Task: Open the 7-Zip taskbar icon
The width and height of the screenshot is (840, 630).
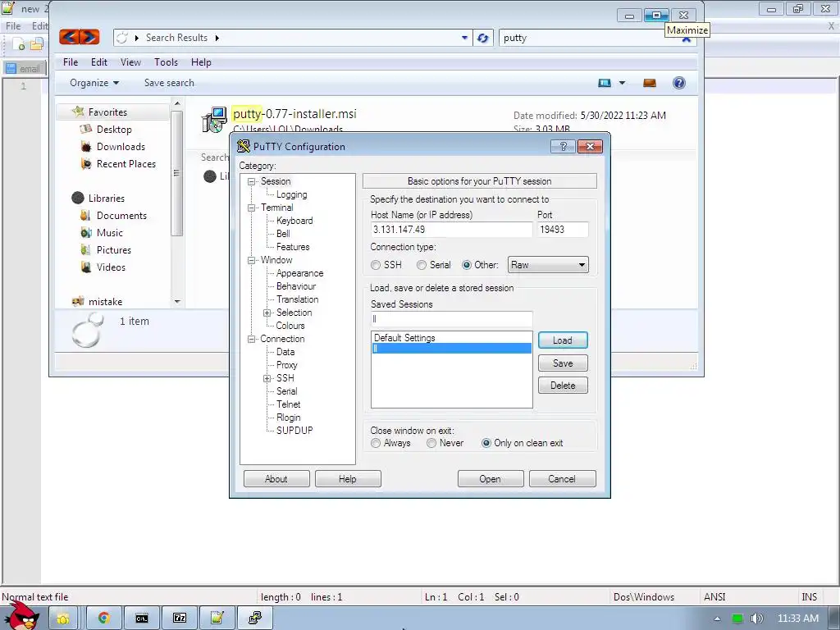Action: tap(180, 618)
